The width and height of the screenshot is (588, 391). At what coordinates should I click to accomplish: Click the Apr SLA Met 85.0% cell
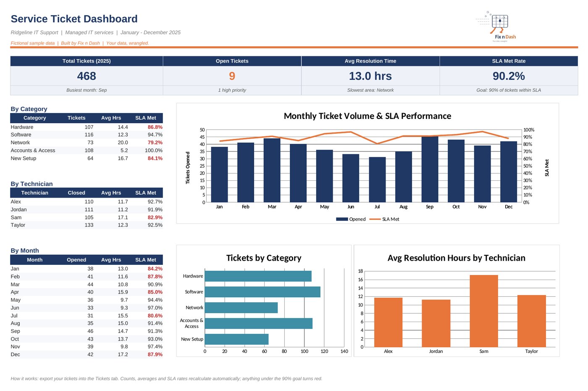point(155,292)
